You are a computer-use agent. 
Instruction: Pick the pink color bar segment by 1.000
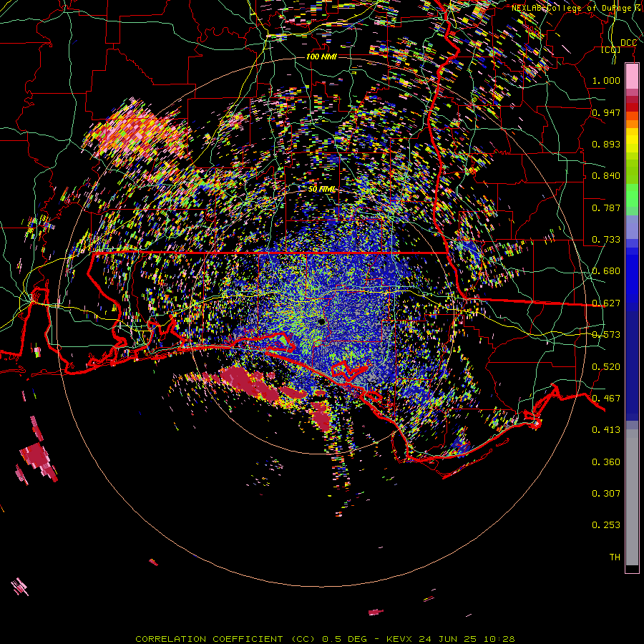(632, 77)
